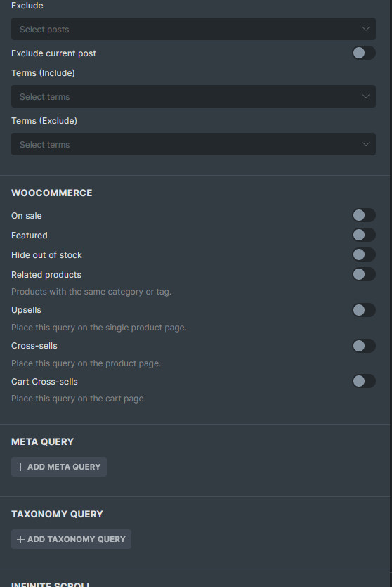Click the chevron arrow in Exclude posts field
392x587 pixels.
366,29
